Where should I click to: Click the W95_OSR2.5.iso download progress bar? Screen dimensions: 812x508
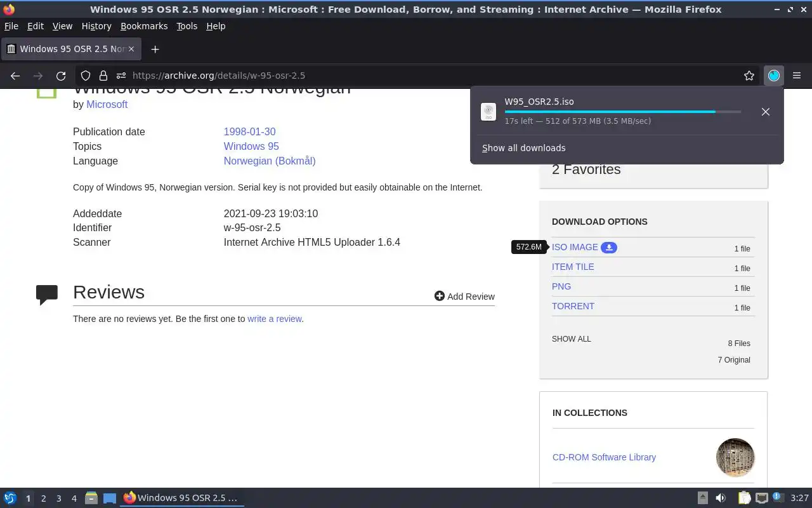(x=623, y=112)
